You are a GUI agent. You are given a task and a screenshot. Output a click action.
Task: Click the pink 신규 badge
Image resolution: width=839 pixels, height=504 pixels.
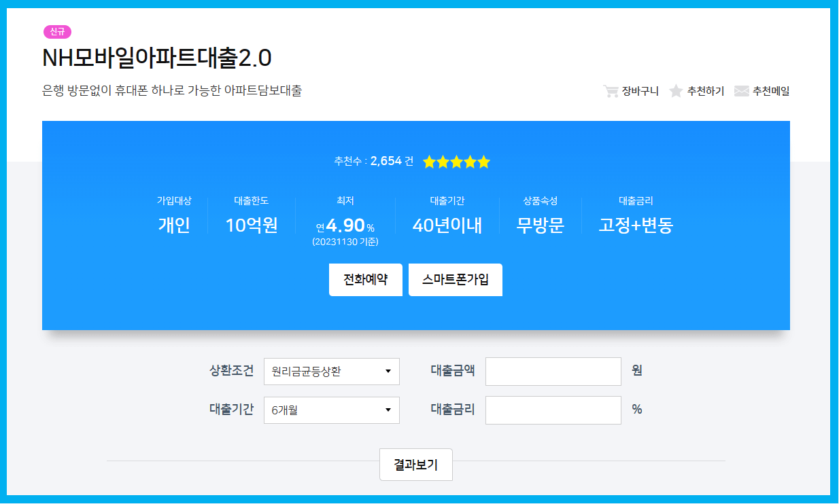pos(57,32)
